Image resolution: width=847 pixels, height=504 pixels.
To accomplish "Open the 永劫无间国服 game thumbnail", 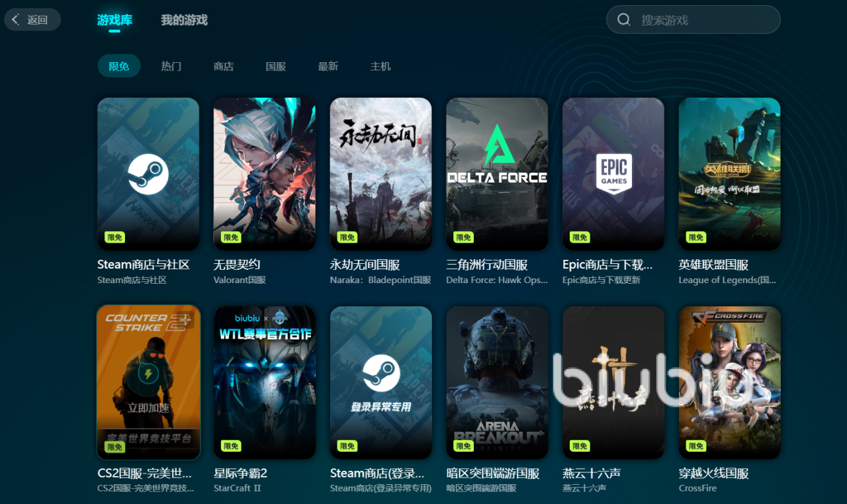I will pyautogui.click(x=380, y=174).
